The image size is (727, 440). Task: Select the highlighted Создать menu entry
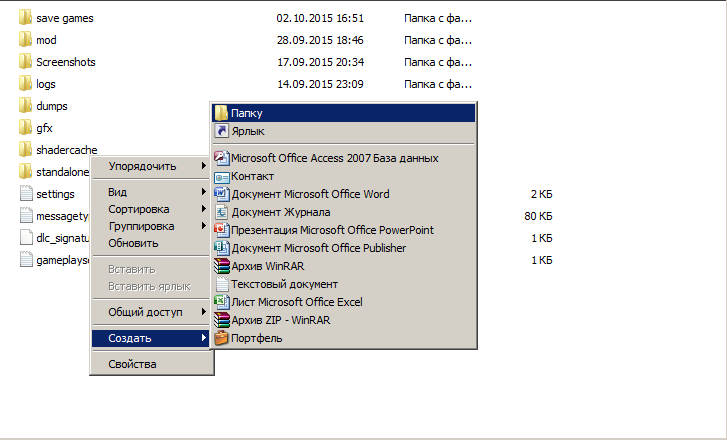click(x=151, y=338)
